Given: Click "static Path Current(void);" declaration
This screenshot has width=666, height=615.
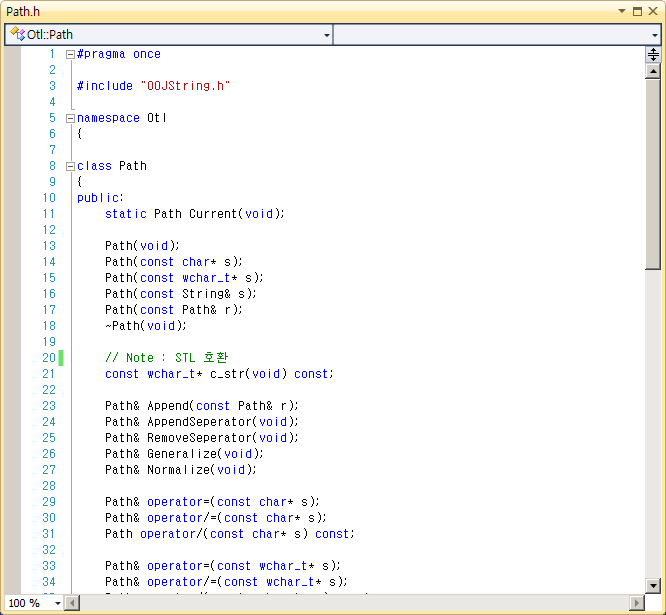Looking at the screenshot, I should [195, 214].
